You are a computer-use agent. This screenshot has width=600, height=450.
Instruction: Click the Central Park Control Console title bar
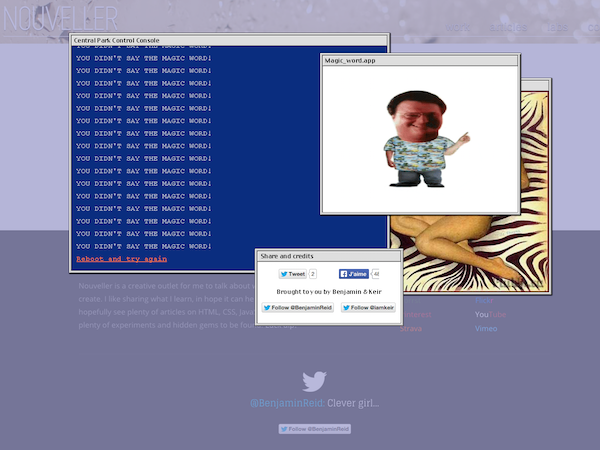229,40
